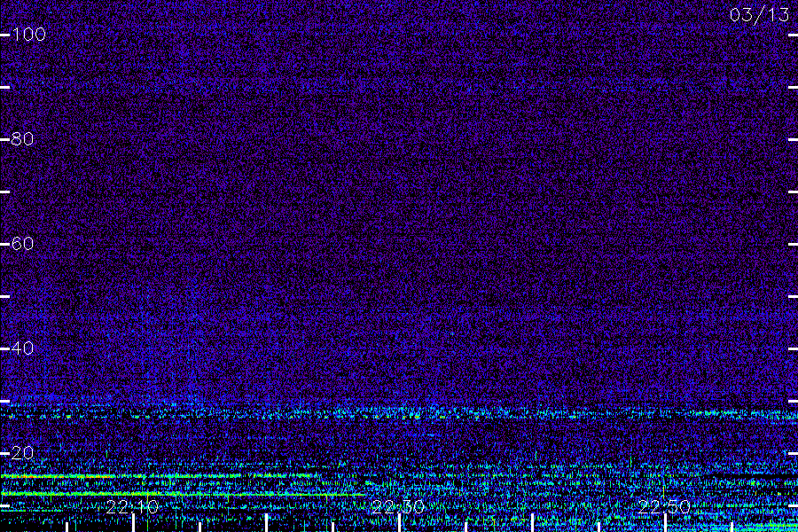The height and width of the screenshot is (532, 798).
Task: Click the 80 frequency axis label
Action: [x=22, y=139]
